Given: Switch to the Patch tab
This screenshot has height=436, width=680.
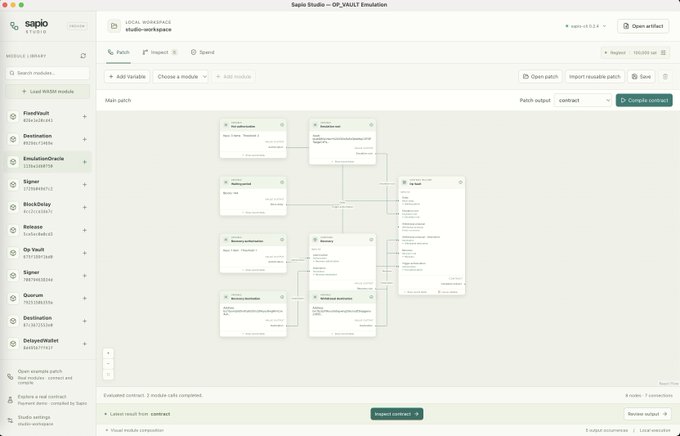Looking at the screenshot, I should click(x=118, y=52).
